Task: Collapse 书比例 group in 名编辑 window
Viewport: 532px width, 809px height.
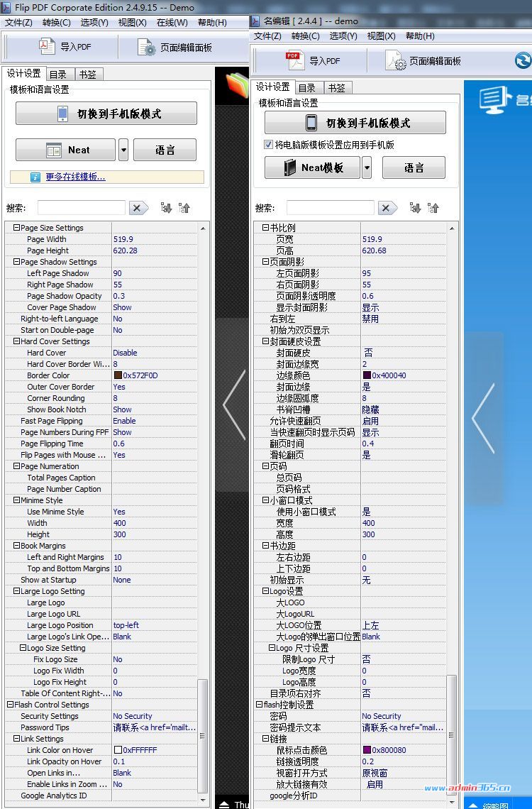Action: point(265,228)
